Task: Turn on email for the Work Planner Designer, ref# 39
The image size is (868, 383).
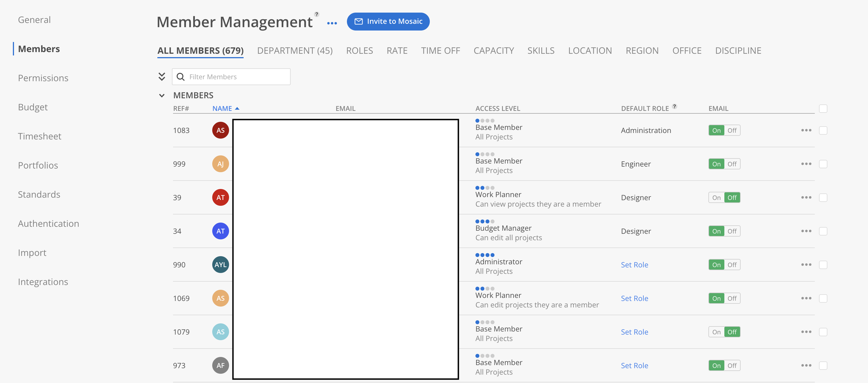Action: click(x=716, y=198)
